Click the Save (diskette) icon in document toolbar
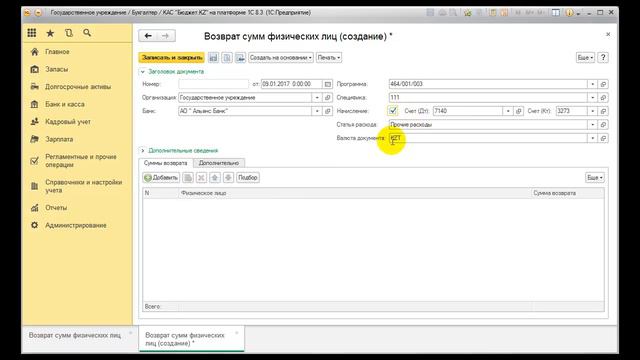 [213, 58]
